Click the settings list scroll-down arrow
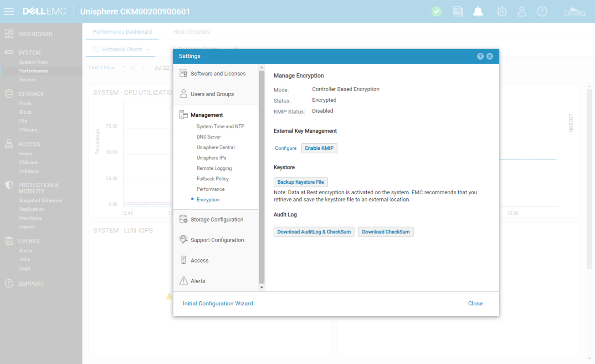The image size is (595, 364). click(262, 288)
